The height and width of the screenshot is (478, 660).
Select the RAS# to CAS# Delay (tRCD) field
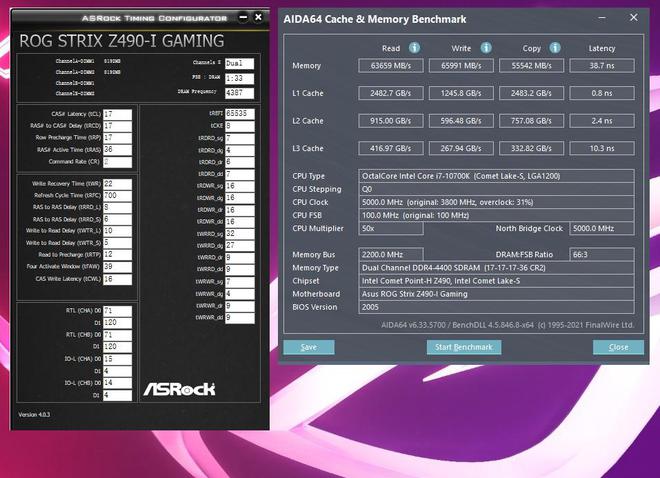click(117, 126)
